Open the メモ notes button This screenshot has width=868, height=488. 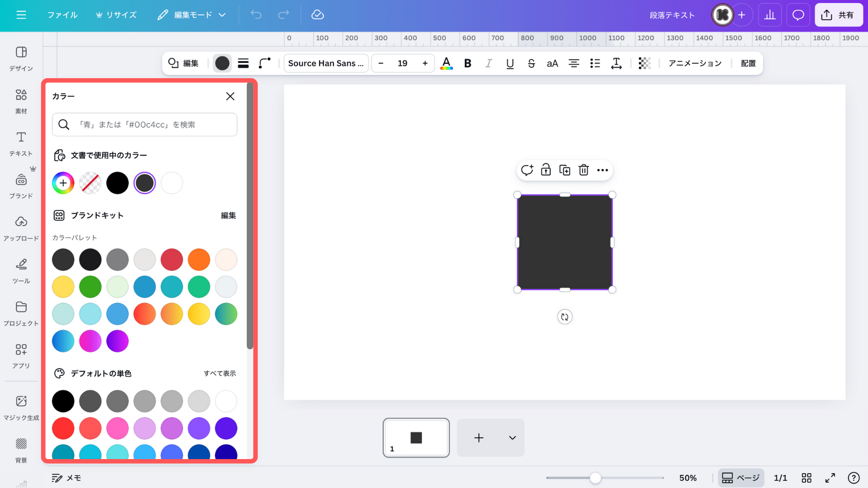pyautogui.click(x=66, y=478)
